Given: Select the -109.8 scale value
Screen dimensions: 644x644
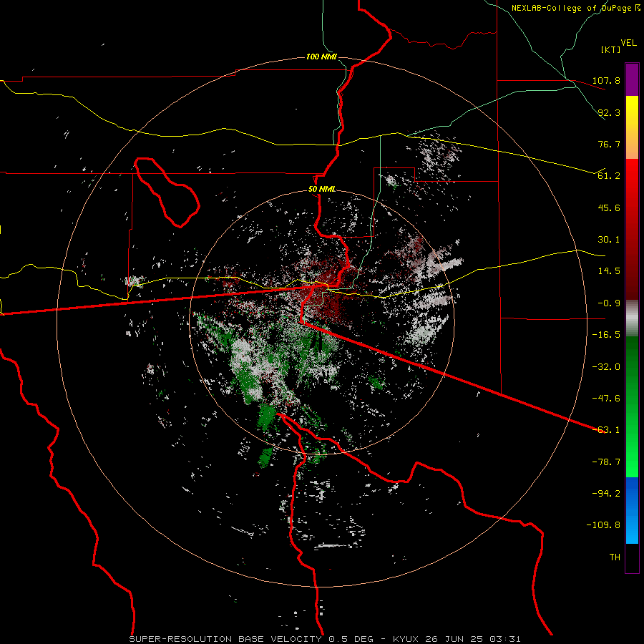Looking at the screenshot, I should pos(603,525).
